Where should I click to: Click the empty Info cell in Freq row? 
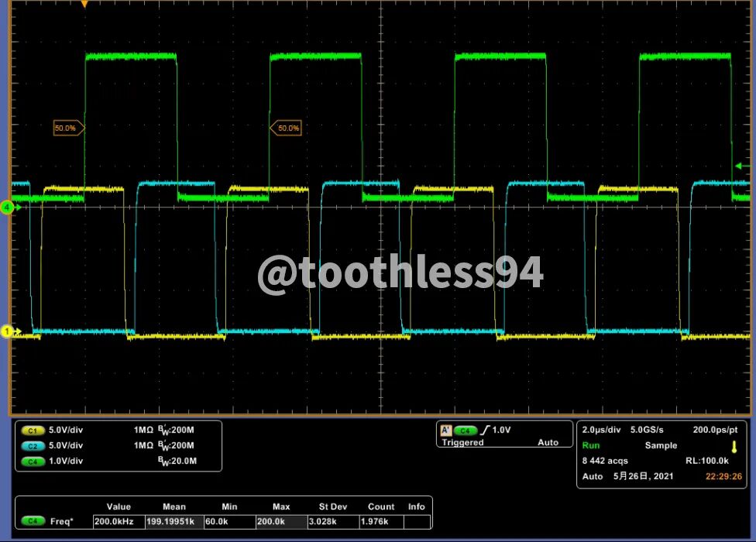point(417,522)
